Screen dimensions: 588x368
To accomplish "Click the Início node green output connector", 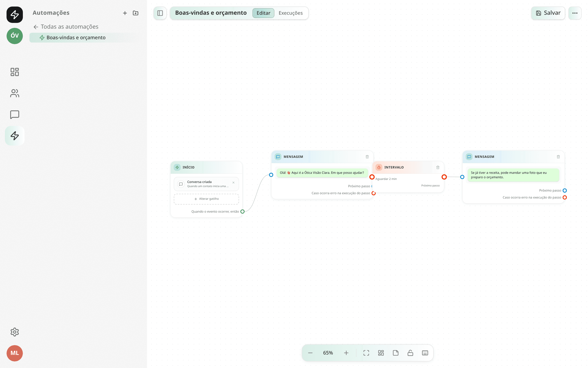I will point(242,212).
